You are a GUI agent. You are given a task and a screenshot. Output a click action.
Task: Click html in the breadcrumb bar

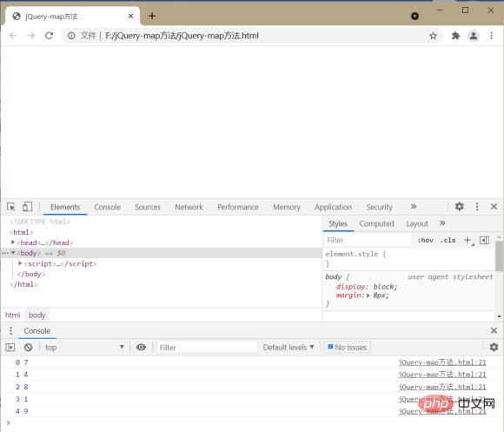pyautogui.click(x=12, y=315)
